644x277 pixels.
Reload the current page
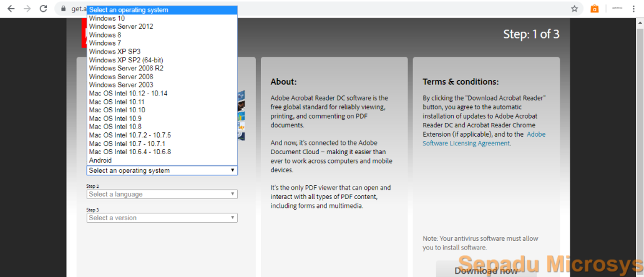click(x=43, y=9)
